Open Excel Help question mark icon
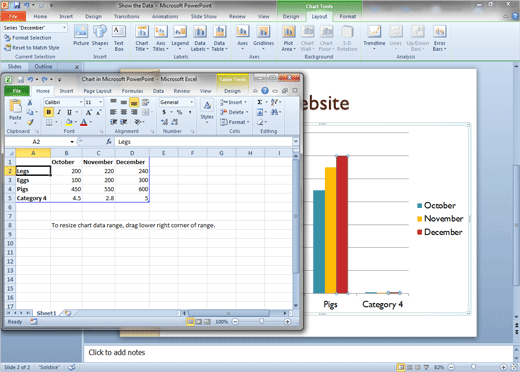Screen dimensions: 520x372 click(x=265, y=91)
